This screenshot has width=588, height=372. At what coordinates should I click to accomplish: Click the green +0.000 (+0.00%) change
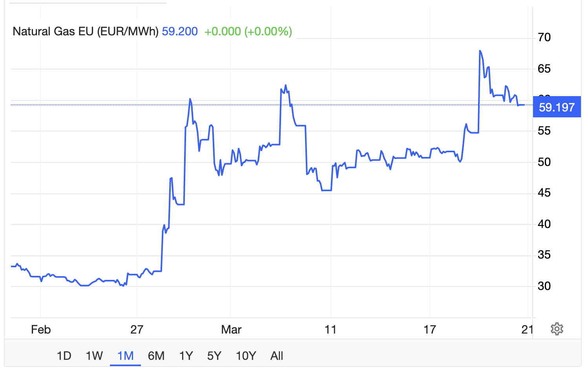click(x=248, y=31)
